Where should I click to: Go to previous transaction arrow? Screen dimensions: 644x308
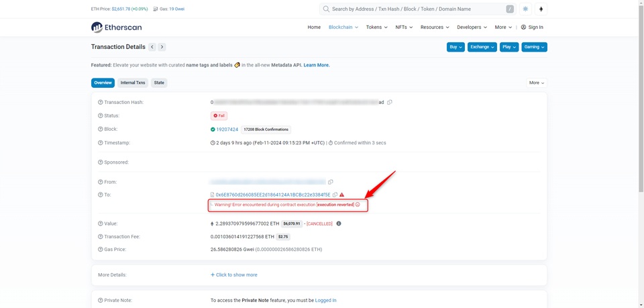(152, 47)
